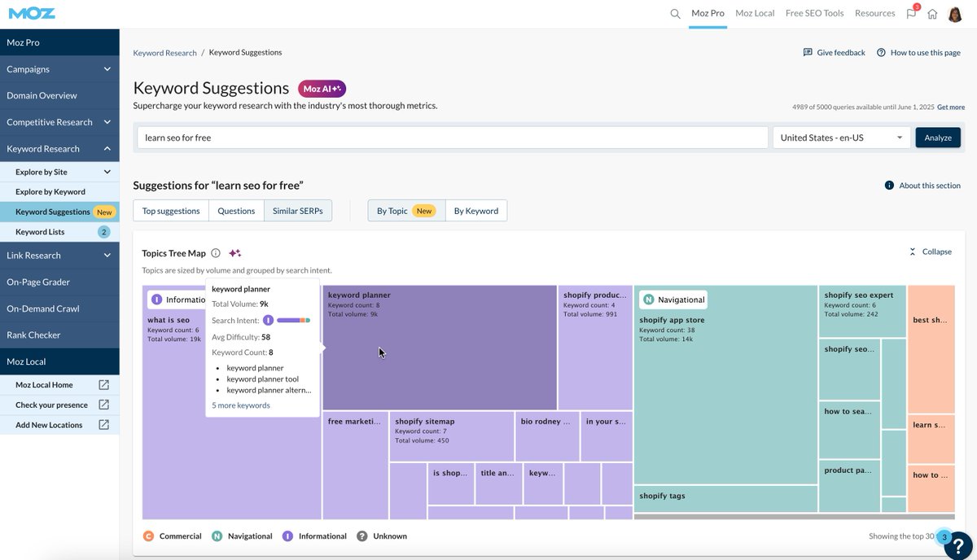The height and width of the screenshot is (560, 977).
Task: Switch to By Keyword view
Action: (x=476, y=211)
